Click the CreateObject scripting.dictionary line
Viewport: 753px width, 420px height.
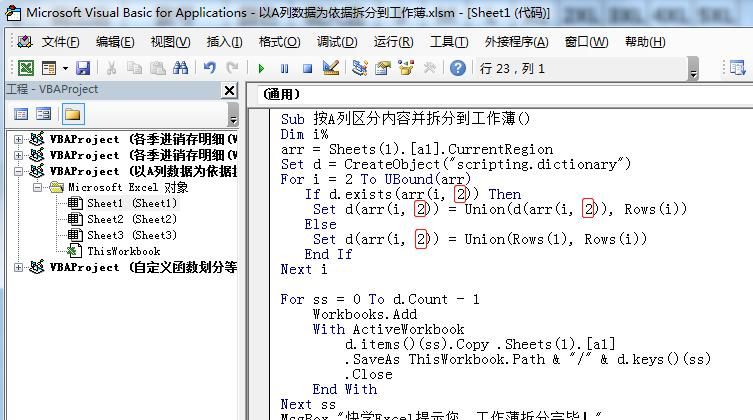pos(456,164)
